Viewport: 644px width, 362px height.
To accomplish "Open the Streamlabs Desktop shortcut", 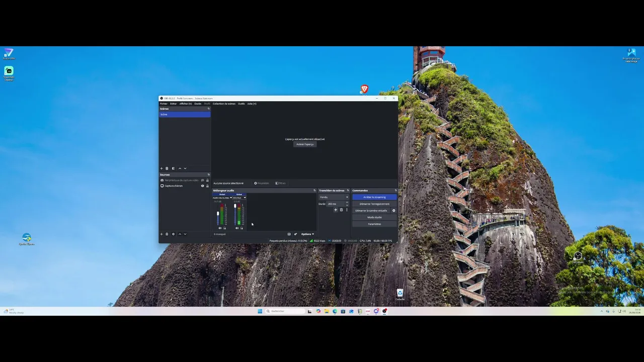I will tap(9, 73).
